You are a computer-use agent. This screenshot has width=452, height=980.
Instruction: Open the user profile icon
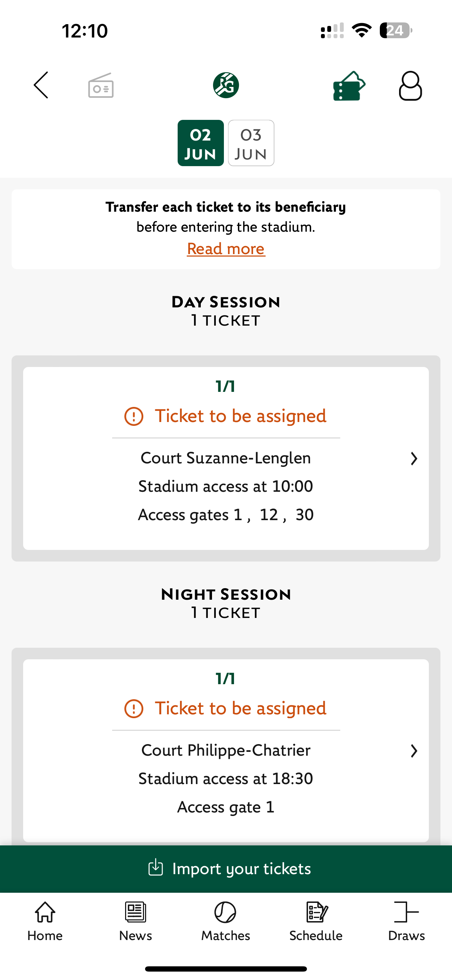[410, 86]
